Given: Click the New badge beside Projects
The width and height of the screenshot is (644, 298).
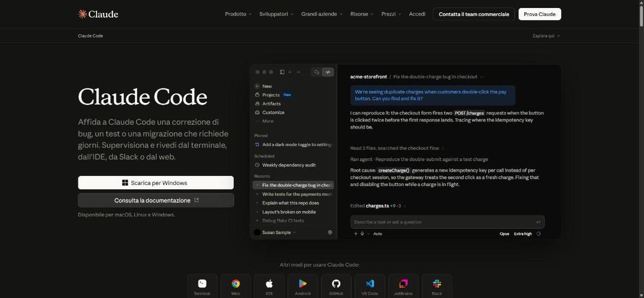Looking at the screenshot, I should pos(287,95).
